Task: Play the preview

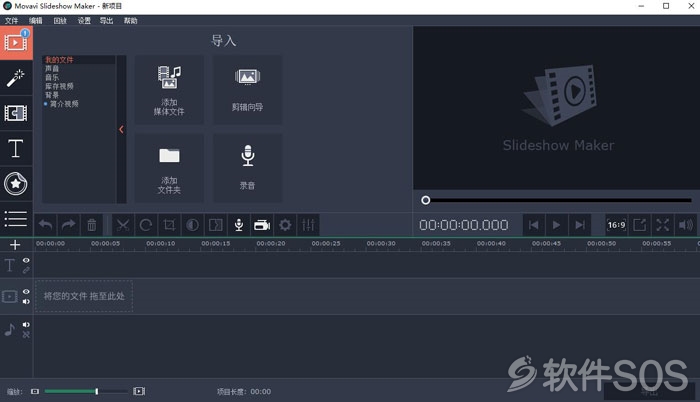Action: point(556,225)
